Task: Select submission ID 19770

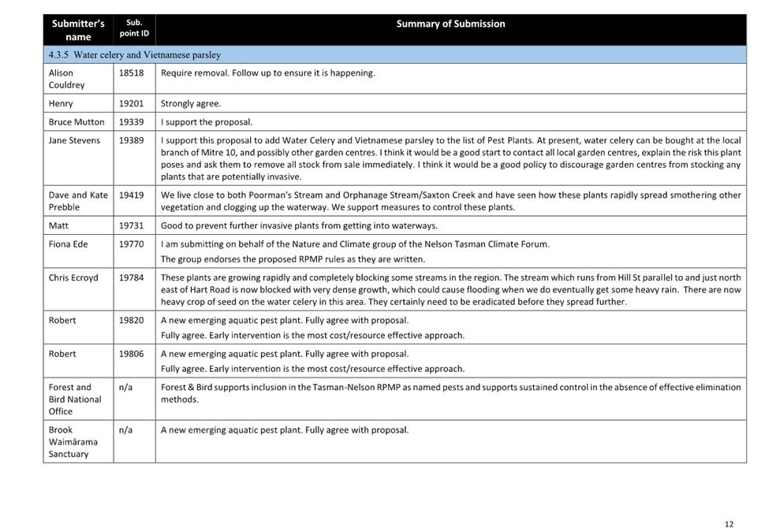Action: [x=131, y=244]
